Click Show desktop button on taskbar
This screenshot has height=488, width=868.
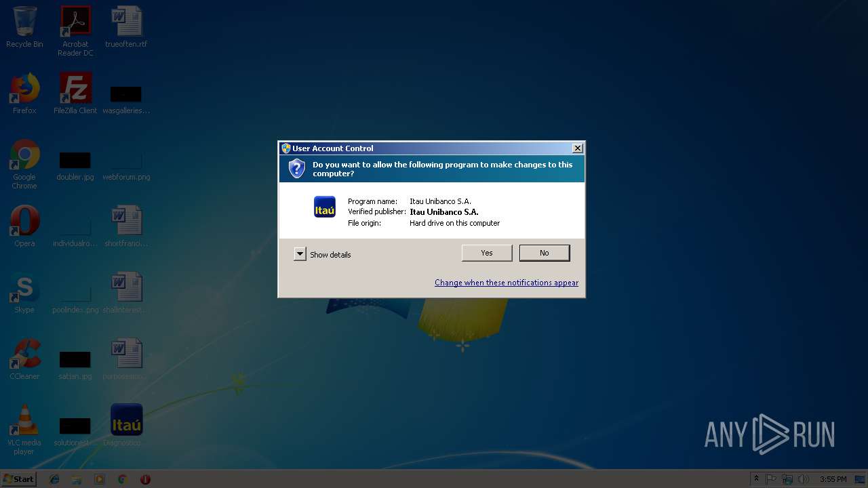click(861, 479)
